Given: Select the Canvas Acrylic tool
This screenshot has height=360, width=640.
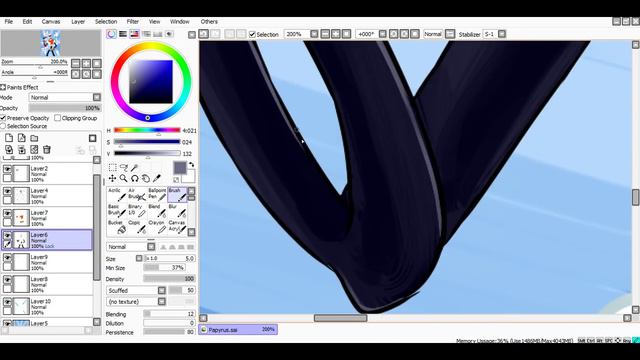Looking at the screenshot, I should click(x=177, y=227).
